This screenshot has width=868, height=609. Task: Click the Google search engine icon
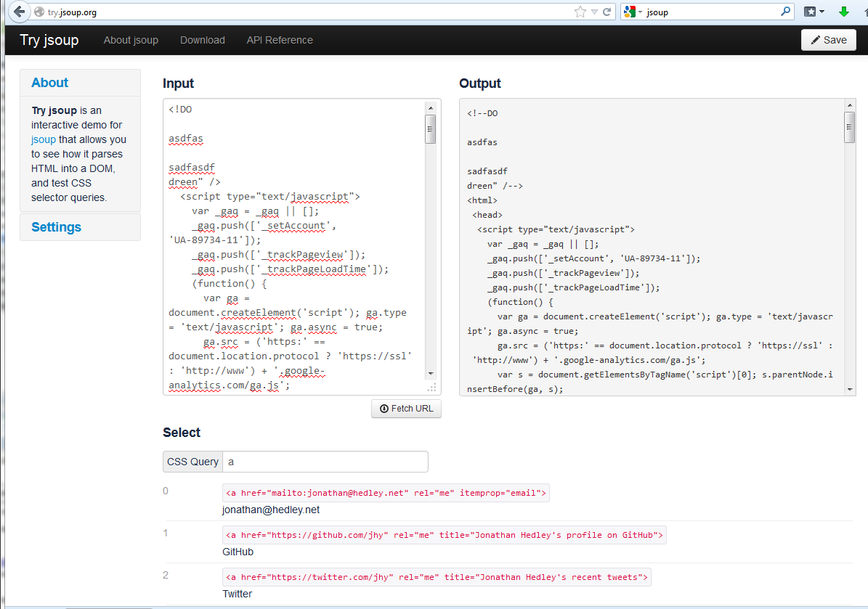(x=630, y=12)
